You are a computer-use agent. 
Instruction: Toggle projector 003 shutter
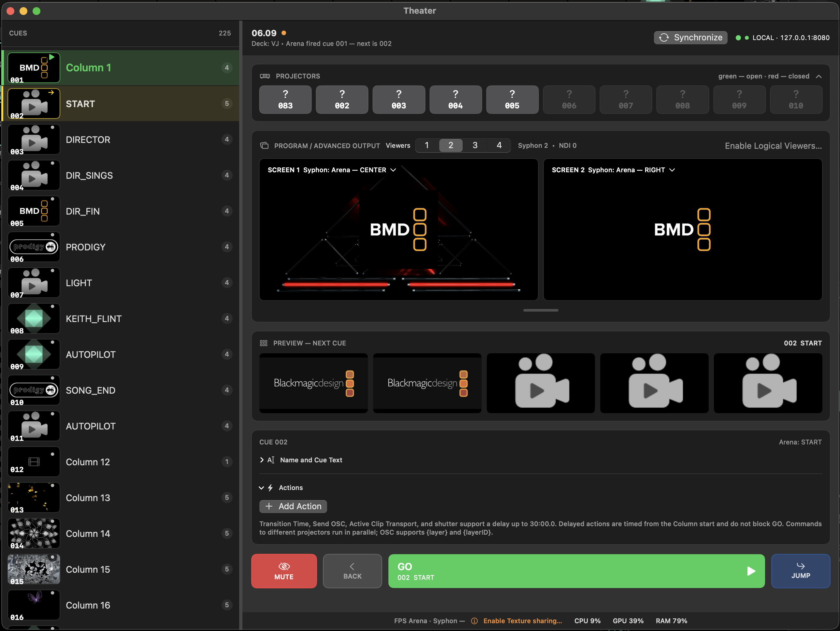click(x=399, y=99)
